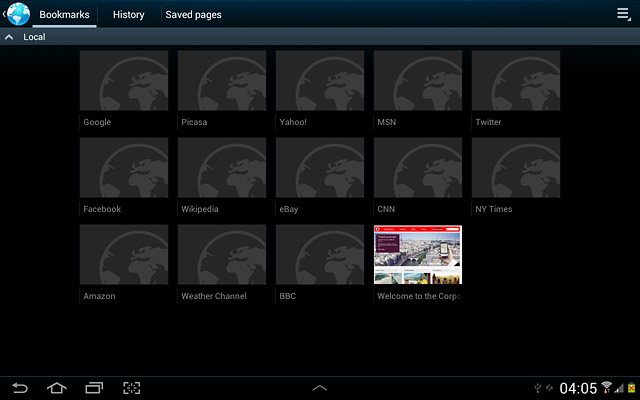Tap the USB connection status icon
640x400 pixels.
[538, 388]
